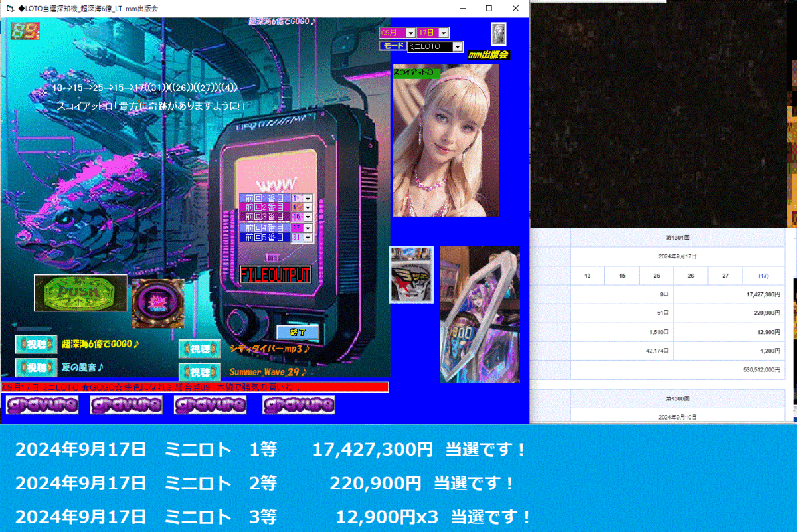Click the banner line for 1等 17,427,300円 当選です
The image size is (797, 532).
coord(272,450)
